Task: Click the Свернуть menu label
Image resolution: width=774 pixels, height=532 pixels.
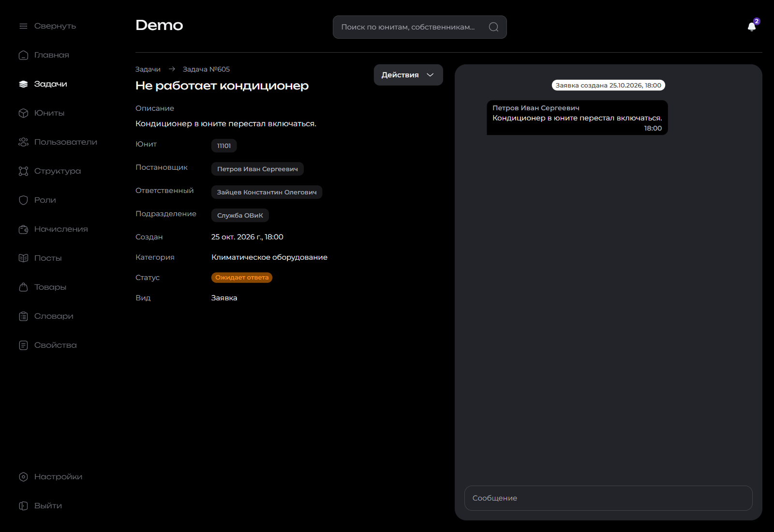Action: pyautogui.click(x=55, y=26)
